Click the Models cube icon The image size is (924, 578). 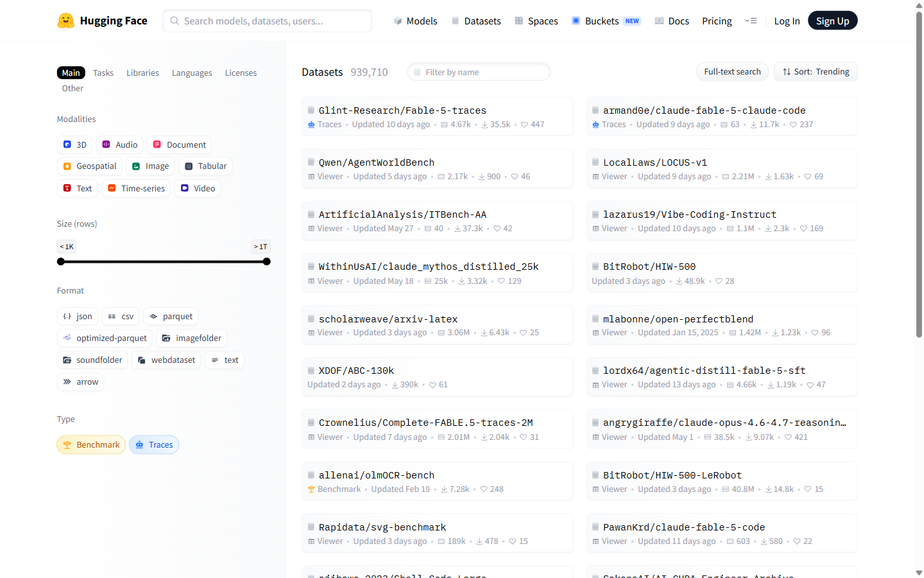click(398, 21)
